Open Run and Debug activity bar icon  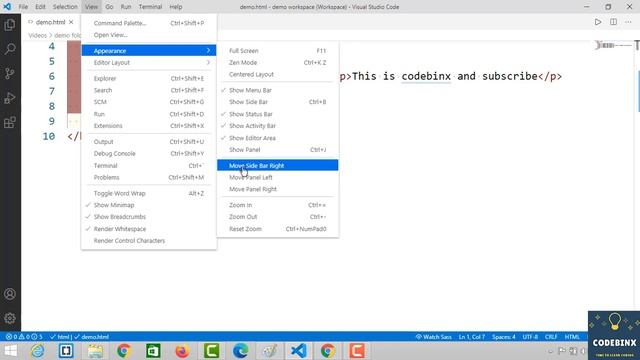coord(10,98)
